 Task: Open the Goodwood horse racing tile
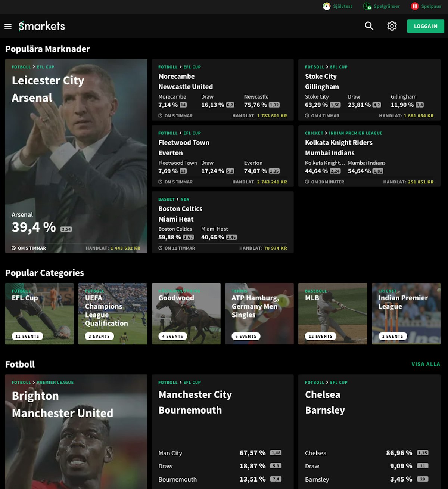pos(186,313)
